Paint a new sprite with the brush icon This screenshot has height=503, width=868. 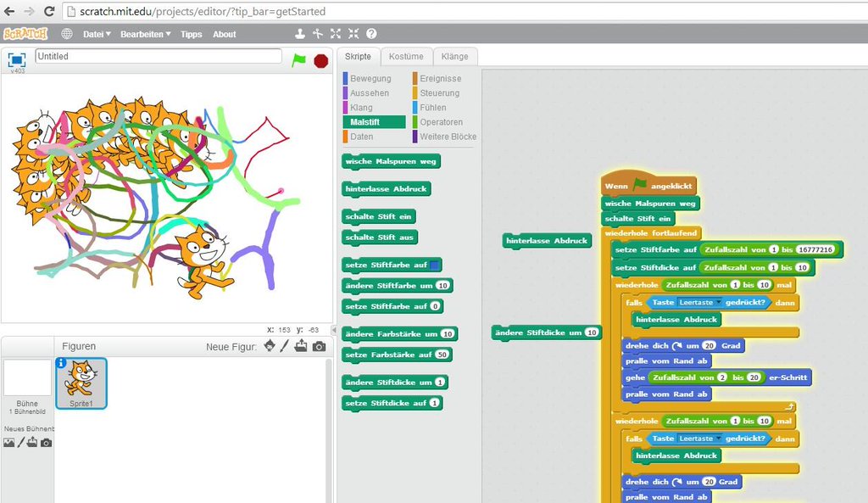coord(285,346)
